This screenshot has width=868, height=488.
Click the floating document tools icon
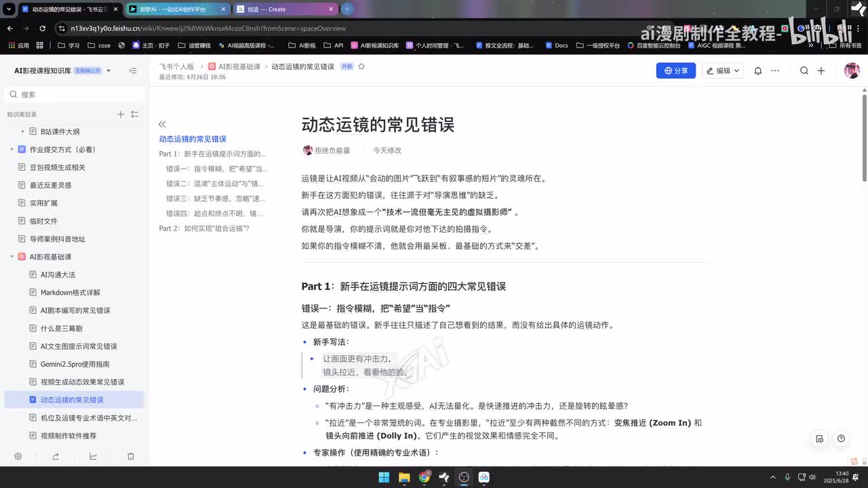click(x=820, y=439)
